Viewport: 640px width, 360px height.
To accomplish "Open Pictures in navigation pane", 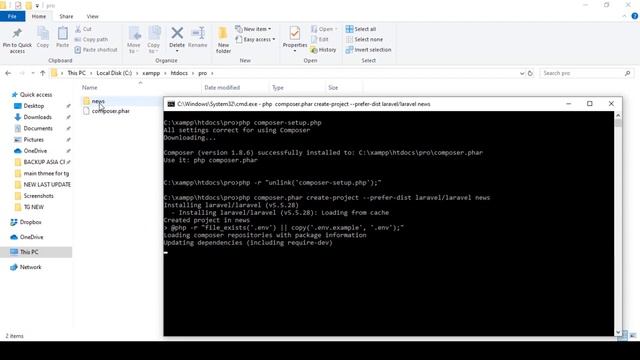I will [x=33, y=140].
